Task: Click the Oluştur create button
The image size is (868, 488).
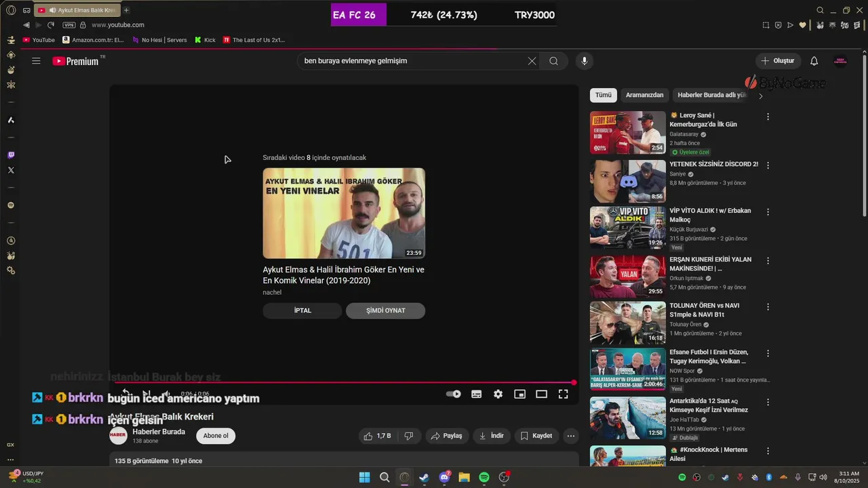Action: pyautogui.click(x=778, y=61)
